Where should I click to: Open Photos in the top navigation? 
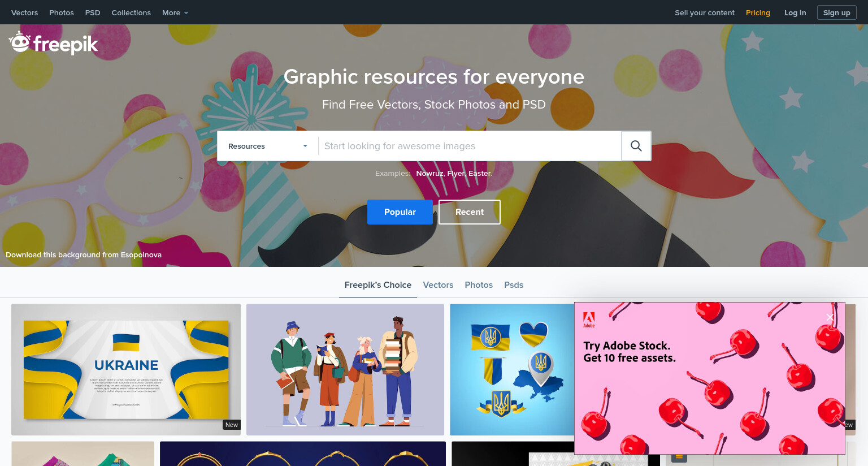62,12
